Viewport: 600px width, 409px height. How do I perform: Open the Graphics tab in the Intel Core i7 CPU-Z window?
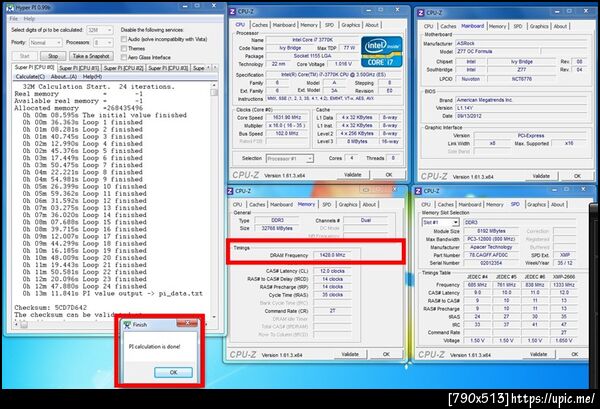pyautogui.click(x=351, y=25)
